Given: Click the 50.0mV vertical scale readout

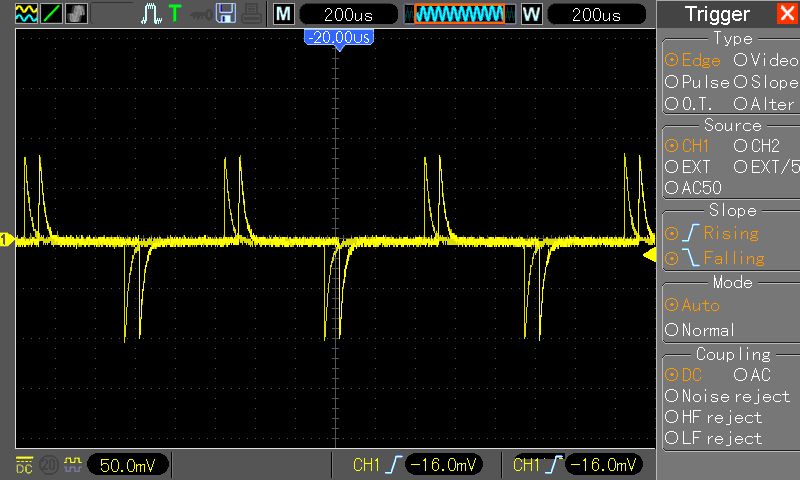Looking at the screenshot, I should click(127, 465).
